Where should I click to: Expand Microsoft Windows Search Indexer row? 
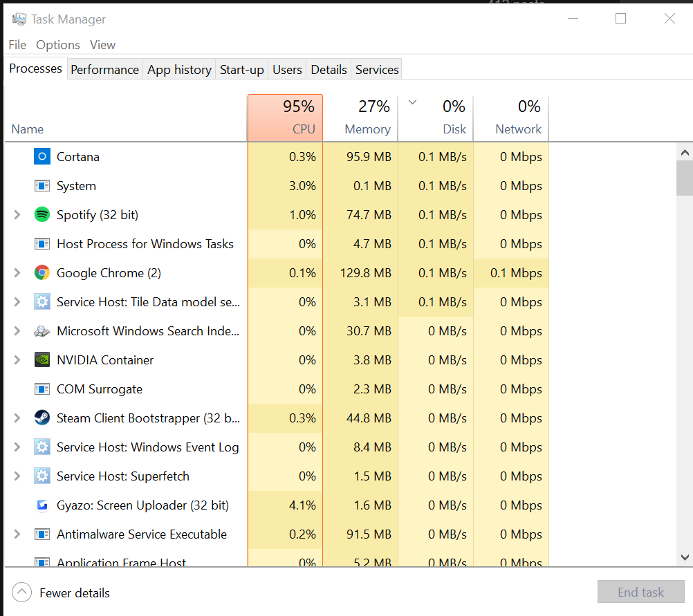point(17,331)
